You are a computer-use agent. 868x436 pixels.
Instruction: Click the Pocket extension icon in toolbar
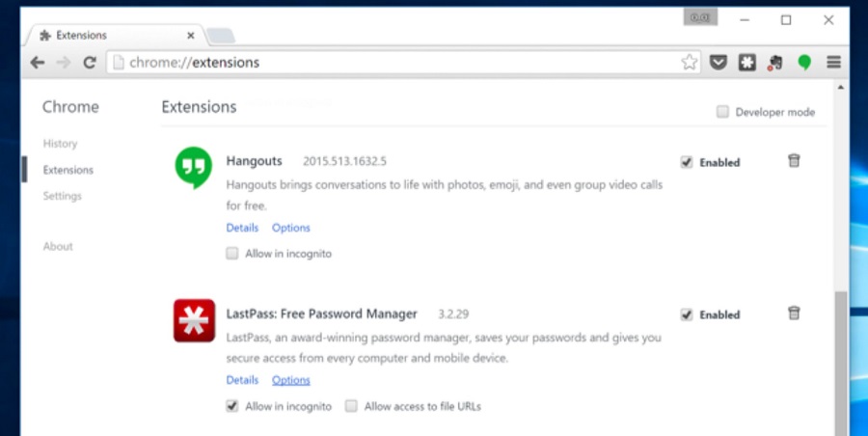point(719,63)
